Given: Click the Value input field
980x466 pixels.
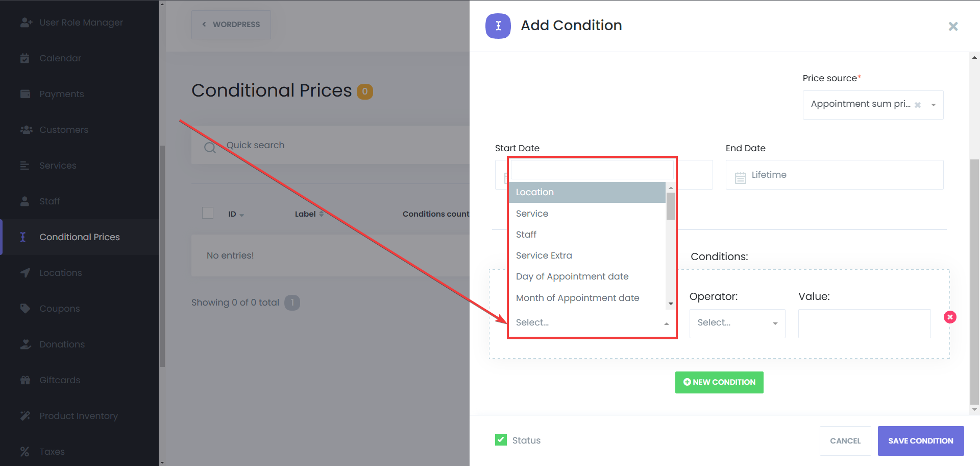Looking at the screenshot, I should pos(864,323).
